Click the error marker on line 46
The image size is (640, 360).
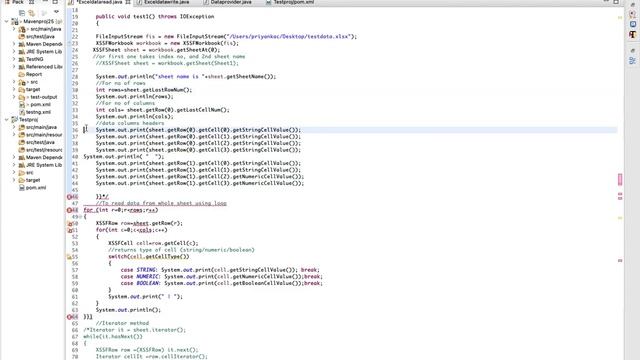69,197
